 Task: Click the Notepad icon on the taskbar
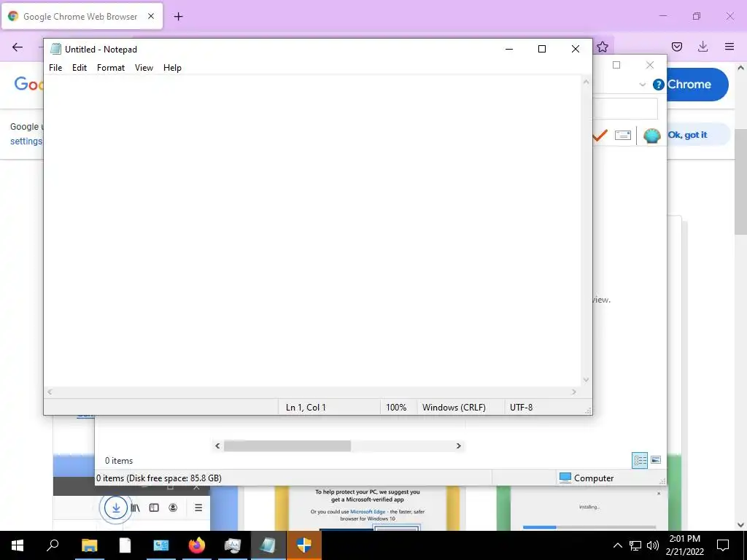pos(268,545)
